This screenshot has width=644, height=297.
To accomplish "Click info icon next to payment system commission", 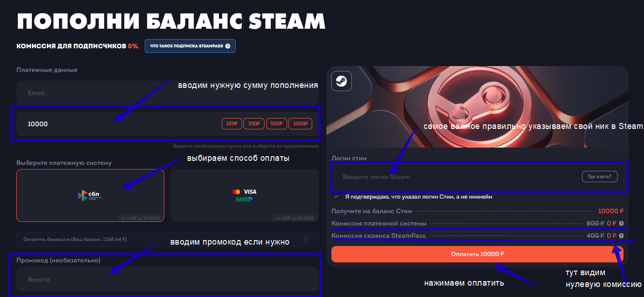I will click(621, 224).
